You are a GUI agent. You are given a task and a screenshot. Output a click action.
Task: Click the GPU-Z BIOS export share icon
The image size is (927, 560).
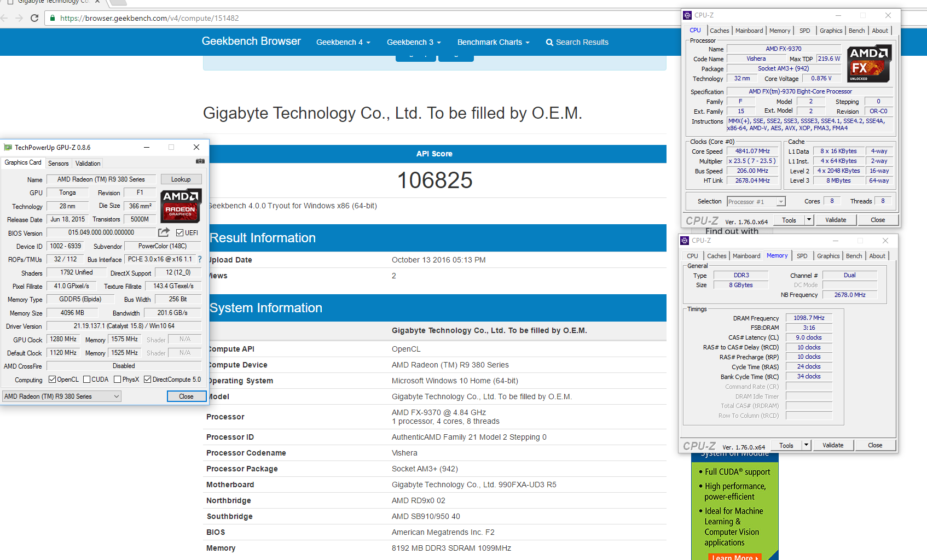tap(164, 232)
